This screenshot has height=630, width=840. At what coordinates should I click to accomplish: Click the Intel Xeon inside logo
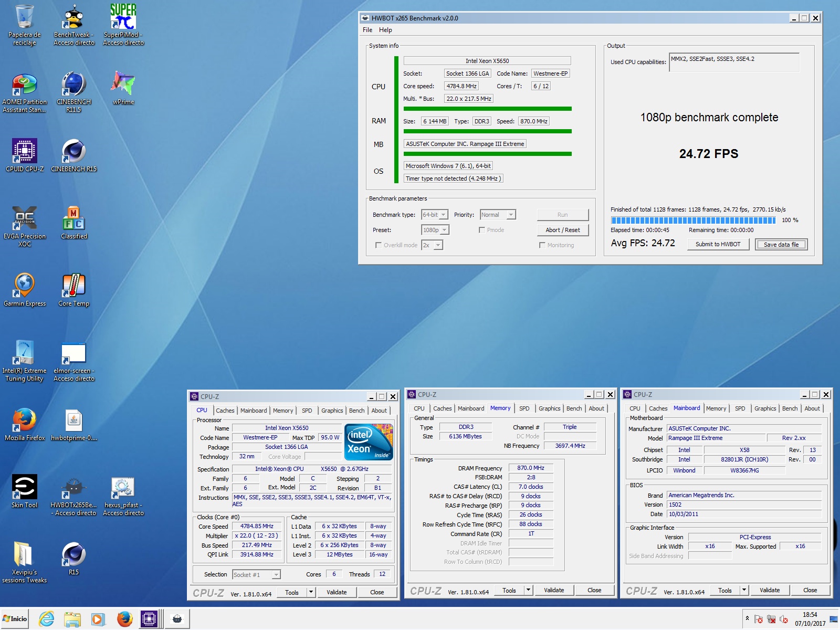(369, 442)
